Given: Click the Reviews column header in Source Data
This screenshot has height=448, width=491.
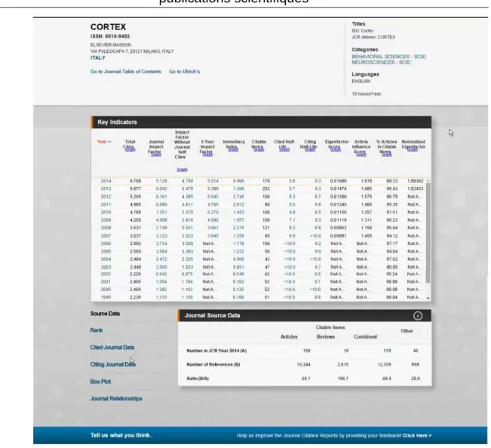Looking at the screenshot, I should click(x=325, y=337).
